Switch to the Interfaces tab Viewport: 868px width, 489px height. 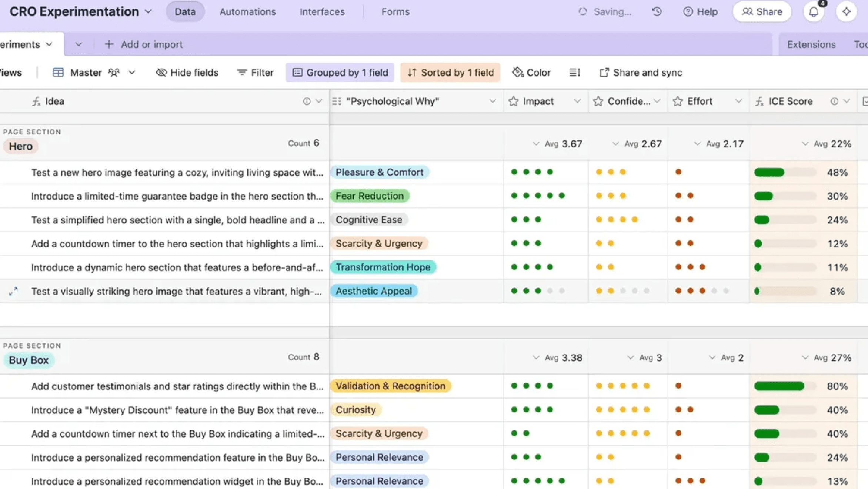click(322, 12)
